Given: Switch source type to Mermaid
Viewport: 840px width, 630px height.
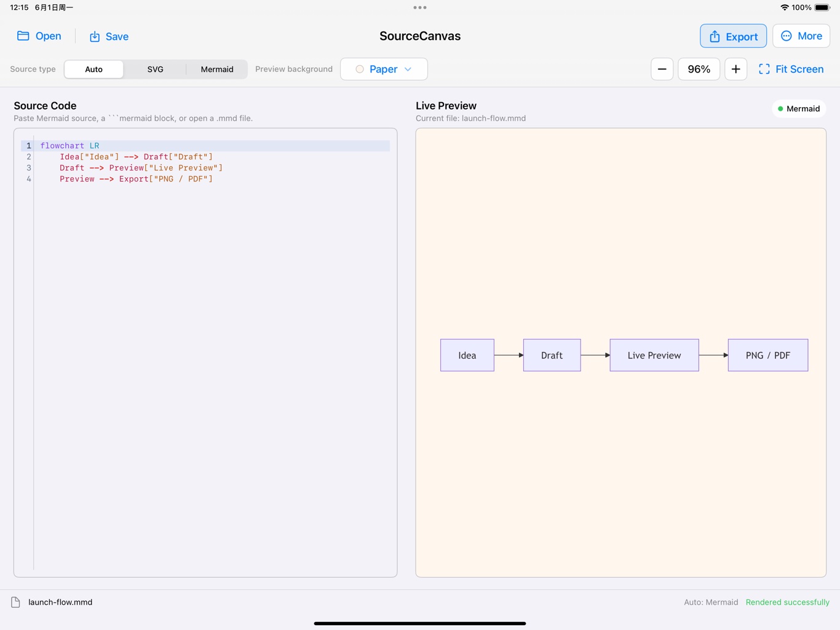Looking at the screenshot, I should tap(217, 69).
